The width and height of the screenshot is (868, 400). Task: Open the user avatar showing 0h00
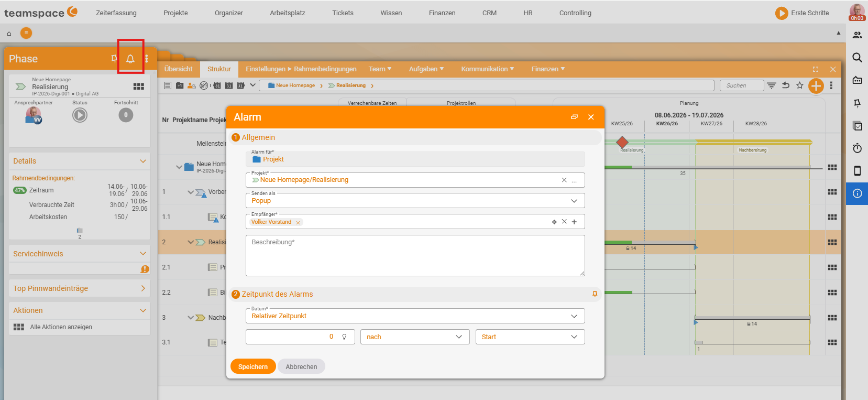coord(857,13)
